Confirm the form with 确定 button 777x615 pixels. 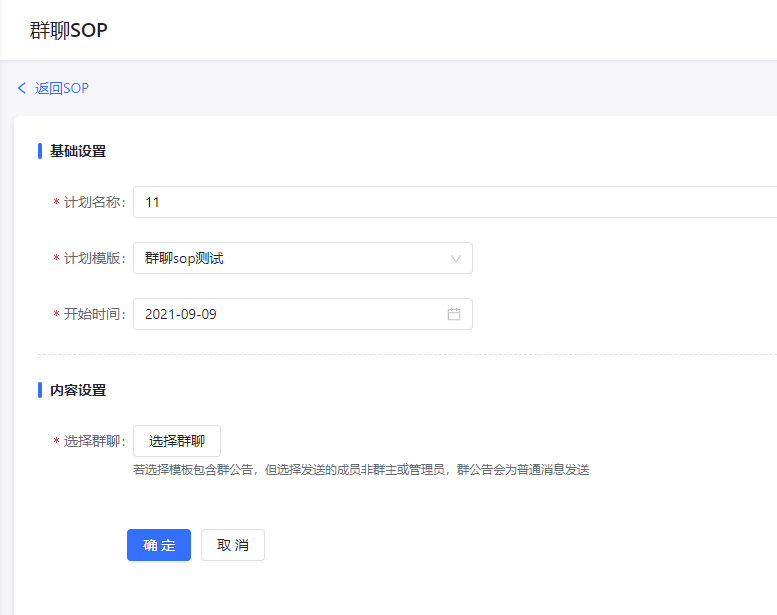159,545
